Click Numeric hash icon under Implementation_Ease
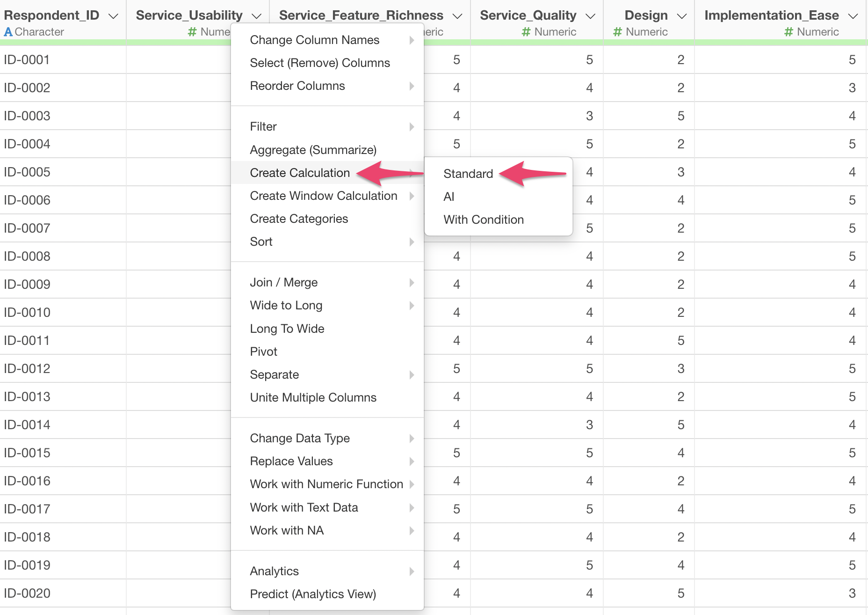 [x=789, y=32]
